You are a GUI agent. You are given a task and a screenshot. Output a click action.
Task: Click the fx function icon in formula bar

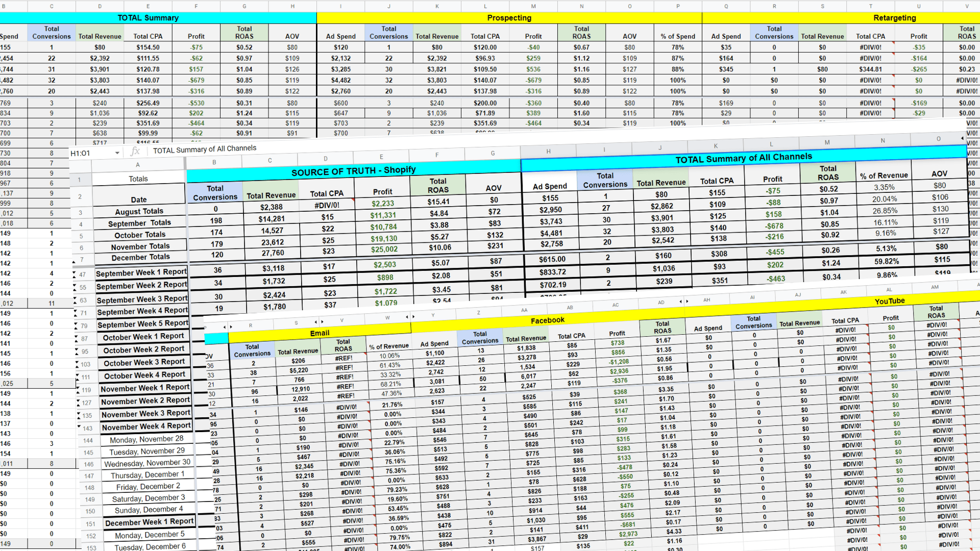coord(135,152)
